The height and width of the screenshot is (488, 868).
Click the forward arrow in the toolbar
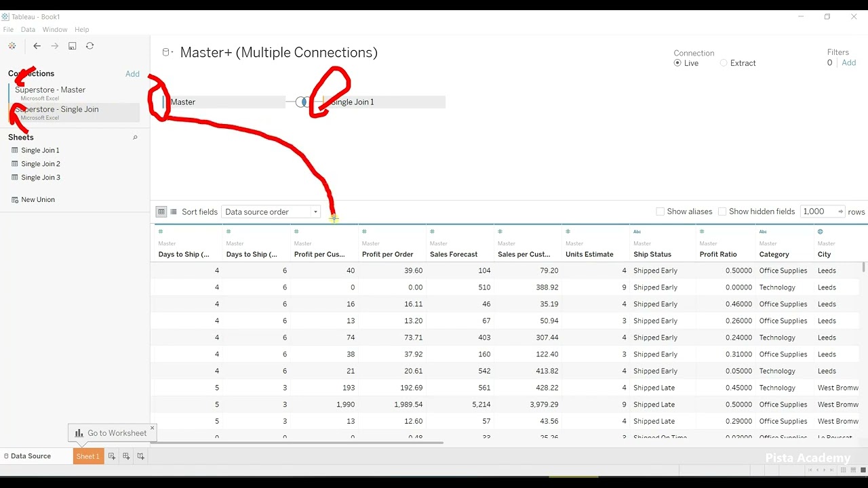tap(55, 46)
